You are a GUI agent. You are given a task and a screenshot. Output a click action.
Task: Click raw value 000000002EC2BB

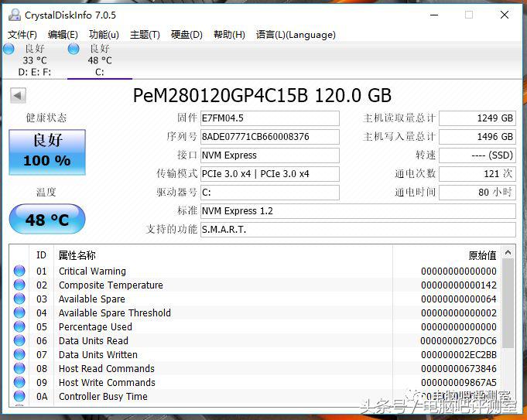click(x=459, y=355)
